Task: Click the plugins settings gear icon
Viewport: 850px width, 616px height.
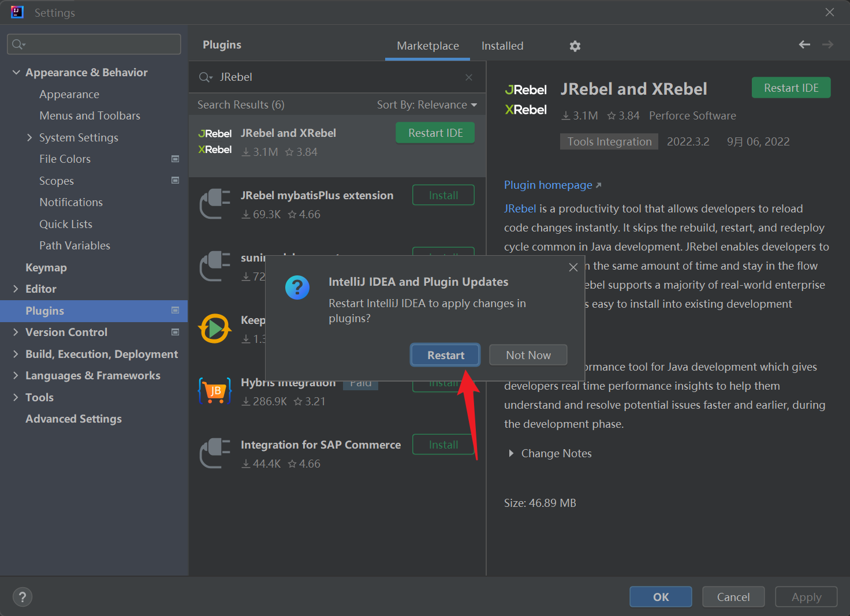Action: click(575, 46)
